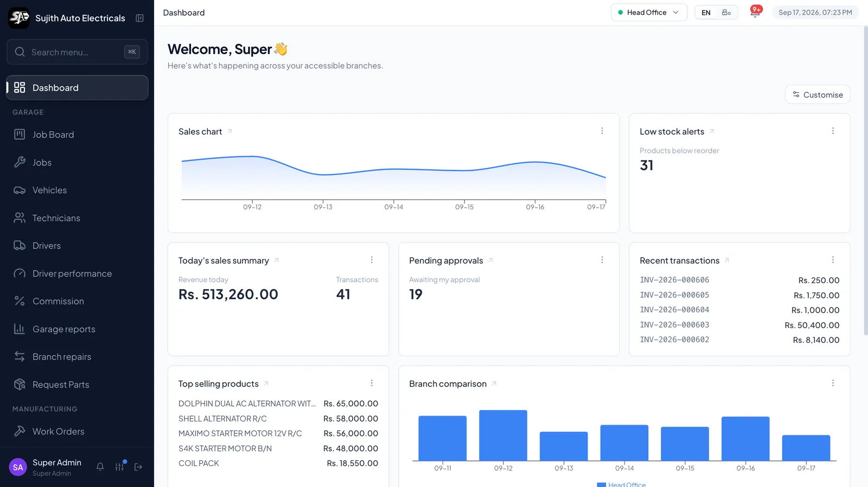Click the arrow link beside Recent transactions
Screen dimensions: 868x487
(x=727, y=260)
